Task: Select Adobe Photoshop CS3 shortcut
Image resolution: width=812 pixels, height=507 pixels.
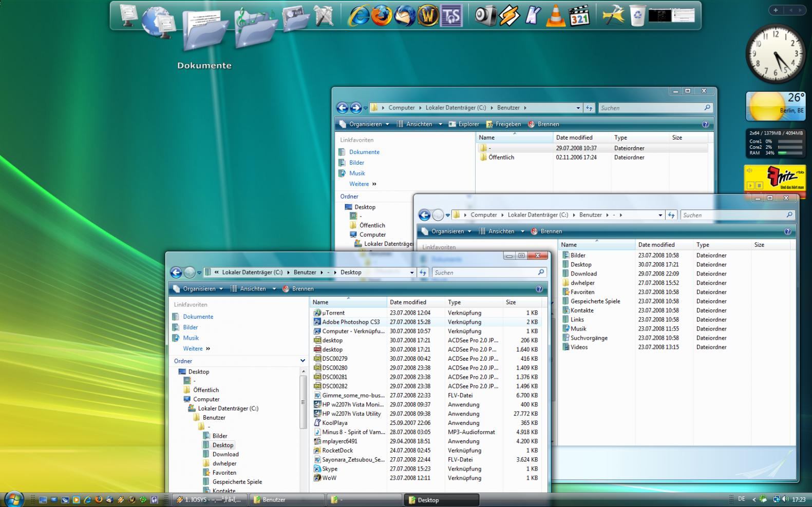Action: click(x=351, y=322)
